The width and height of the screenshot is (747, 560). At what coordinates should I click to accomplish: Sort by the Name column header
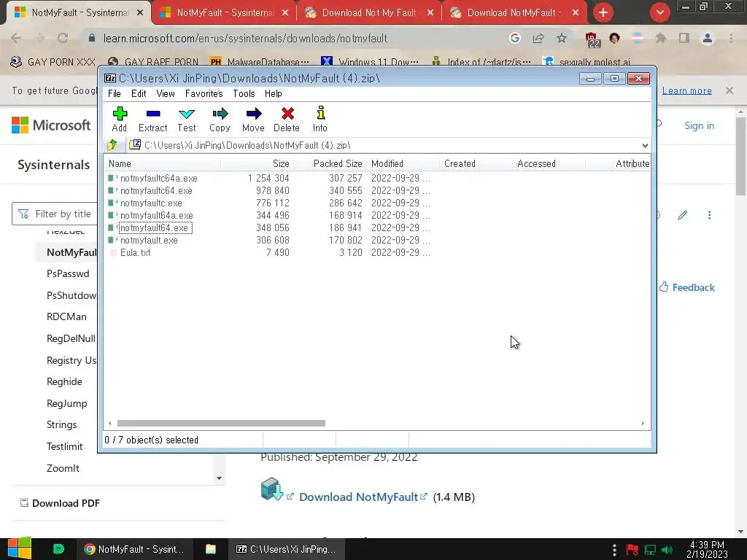coord(163,163)
